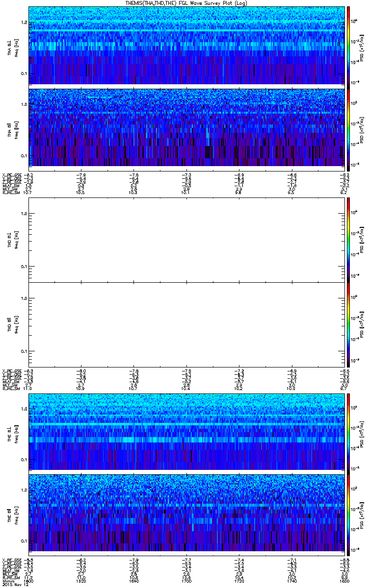The image size is (368, 588).
Task: Click the '1.0' frequency tick on the THD B⊥ axis
Action: point(24,214)
